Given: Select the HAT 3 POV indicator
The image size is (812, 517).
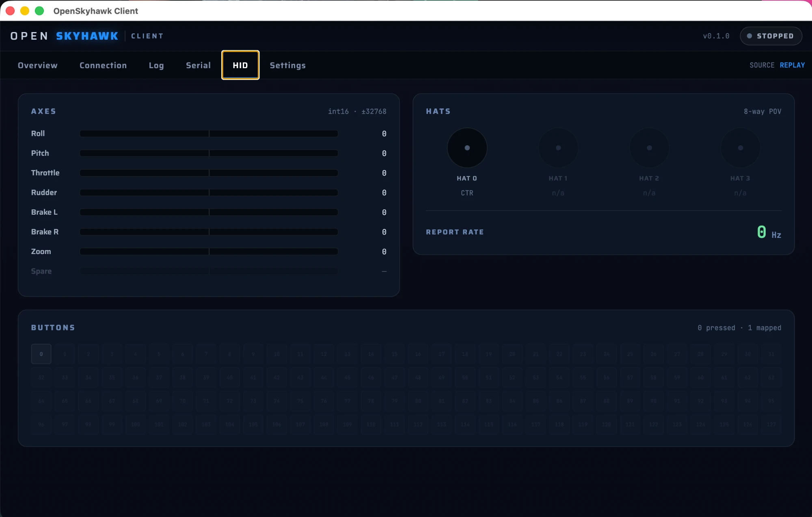Looking at the screenshot, I should click(740, 148).
